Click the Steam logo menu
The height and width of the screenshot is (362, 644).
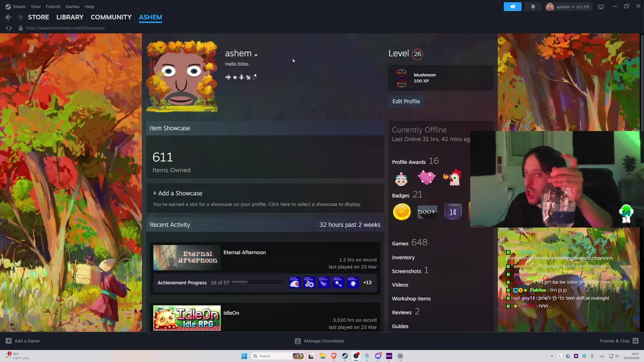[x=8, y=7]
